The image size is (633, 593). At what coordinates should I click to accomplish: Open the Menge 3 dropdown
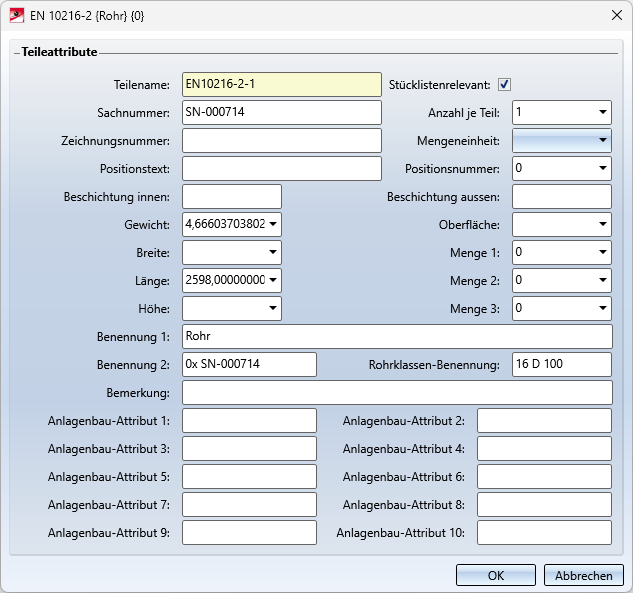pyautogui.click(x=603, y=308)
